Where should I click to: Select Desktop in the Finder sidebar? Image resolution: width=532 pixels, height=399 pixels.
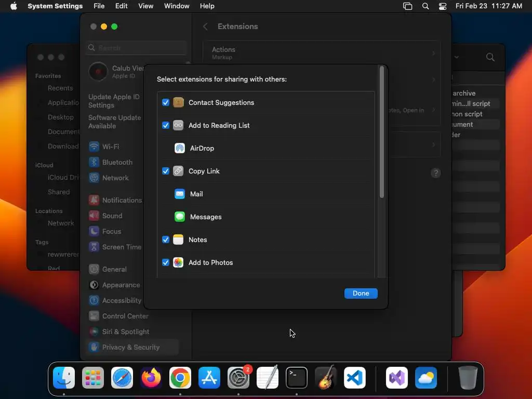point(60,117)
